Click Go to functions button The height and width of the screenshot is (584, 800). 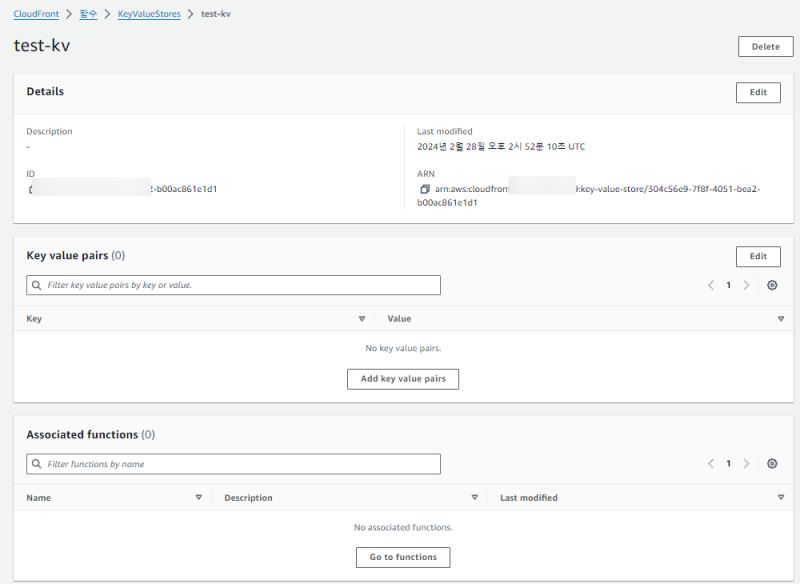tap(403, 557)
